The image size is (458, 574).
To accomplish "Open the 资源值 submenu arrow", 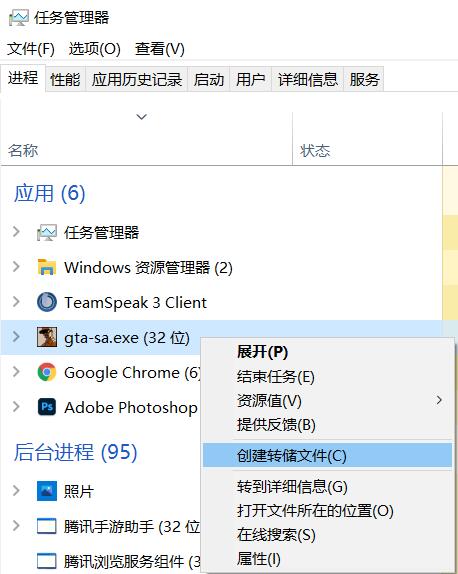I will point(439,400).
